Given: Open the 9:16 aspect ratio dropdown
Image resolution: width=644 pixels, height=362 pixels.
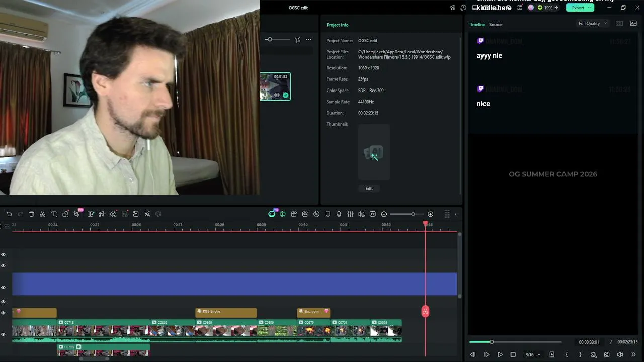Looking at the screenshot, I should pos(533,355).
